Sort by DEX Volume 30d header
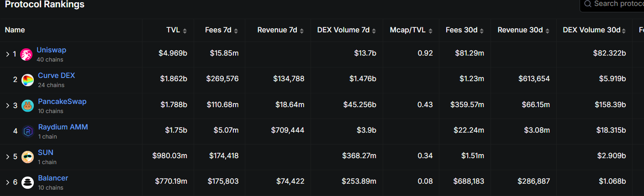This screenshot has width=644, height=196. (594, 30)
